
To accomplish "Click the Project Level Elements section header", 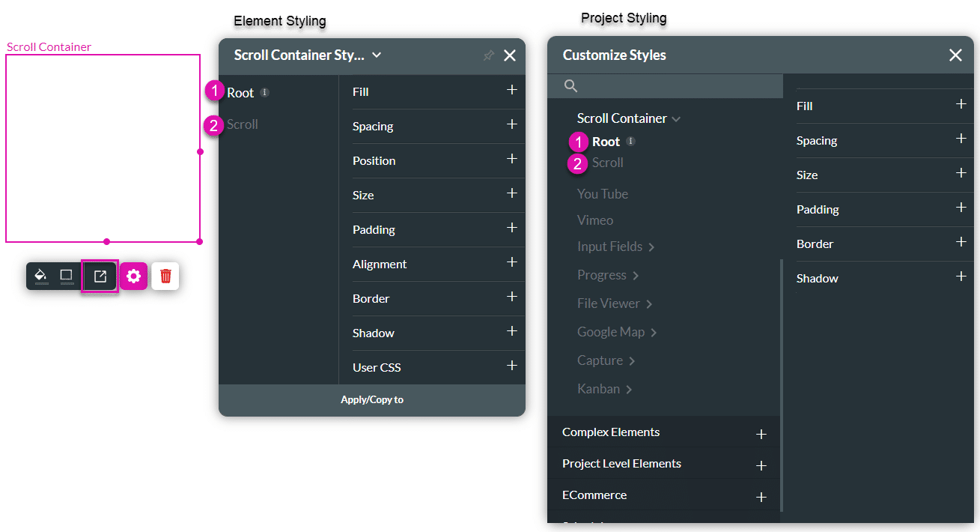I will [621, 463].
